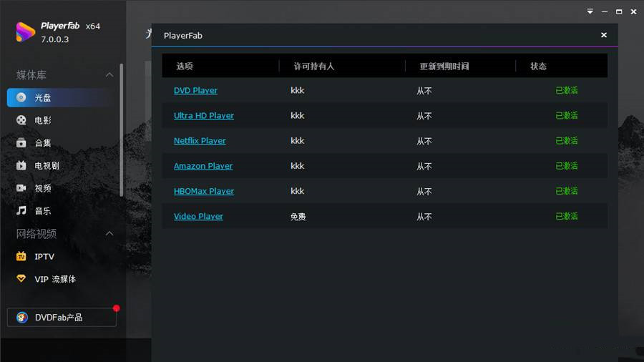The height and width of the screenshot is (362, 644).
Task: Open the VIP 流媒体 diamond icon
Action: coord(21,279)
